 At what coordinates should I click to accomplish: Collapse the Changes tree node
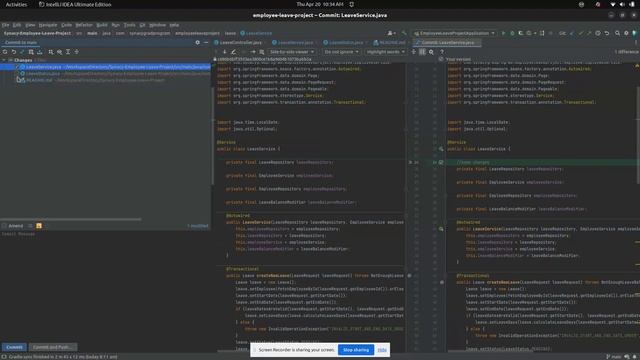click(4, 60)
